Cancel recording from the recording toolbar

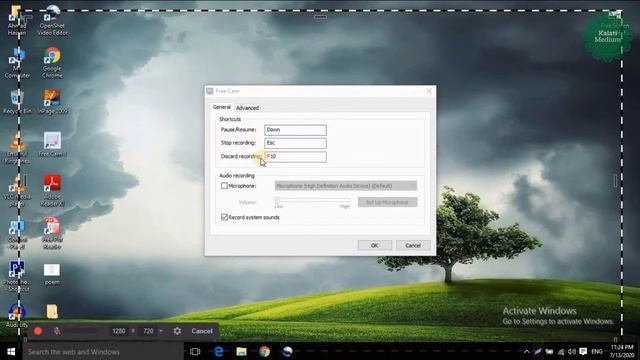[202, 331]
